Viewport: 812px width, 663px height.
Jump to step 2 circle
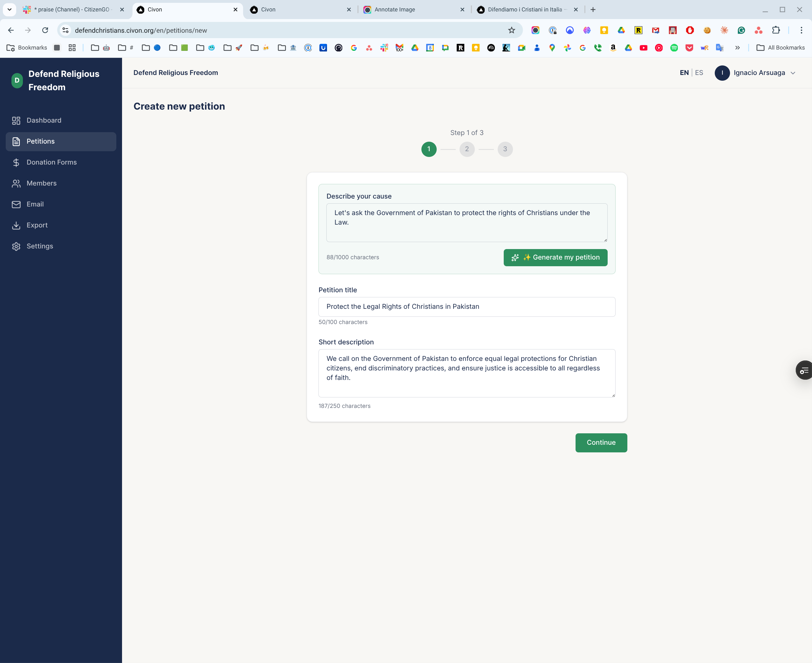pos(467,149)
